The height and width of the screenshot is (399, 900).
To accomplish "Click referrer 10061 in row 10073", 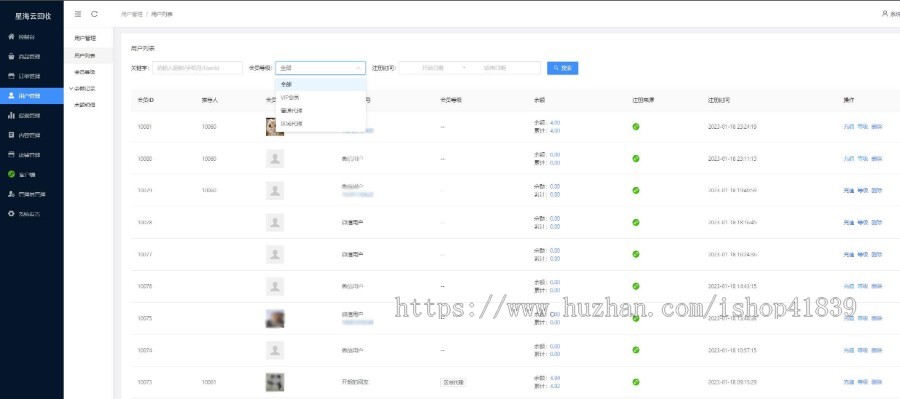I will pyautogui.click(x=209, y=382).
